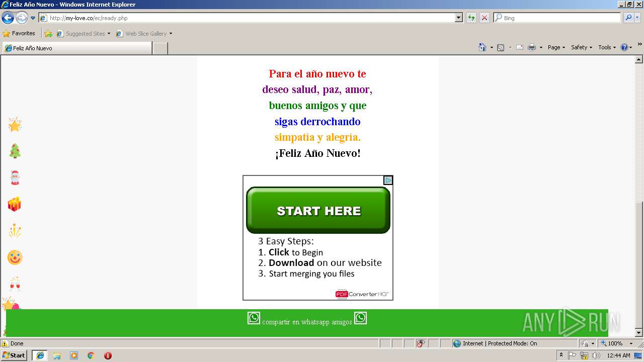The image size is (644, 362).
Task: Open the Favorites star button
Action: pyautogui.click(x=19, y=34)
